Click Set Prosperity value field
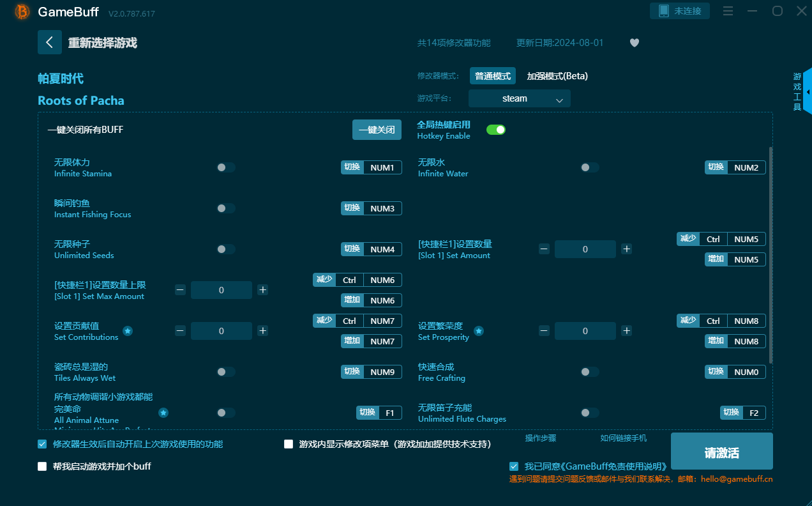Screen dimensions: 812x506 click(585, 331)
